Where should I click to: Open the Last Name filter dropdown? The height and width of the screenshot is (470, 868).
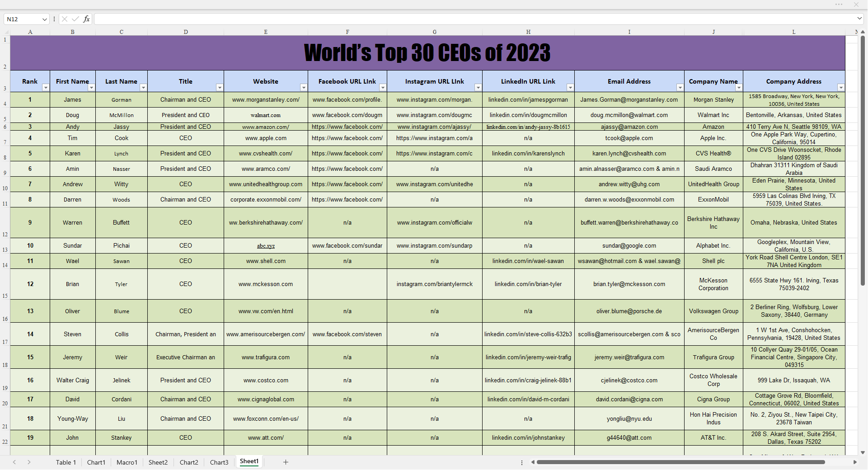coord(143,88)
